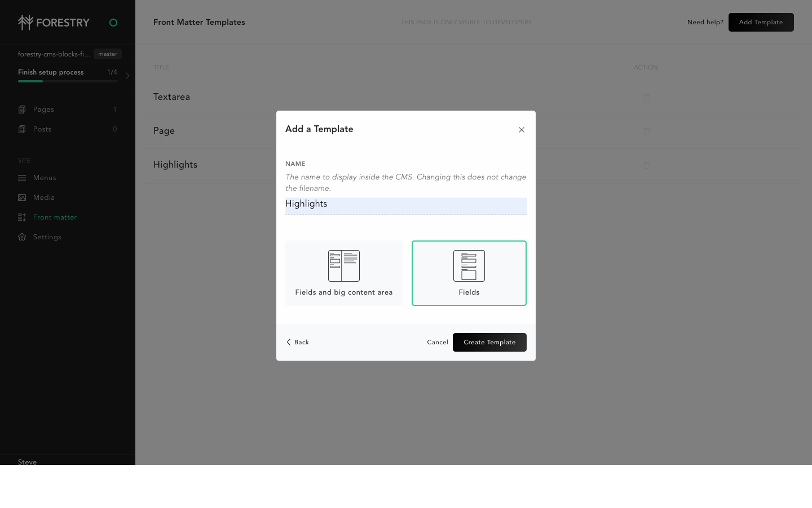Click the ACTION column header
Screen dimensions: 812x508
coord(646,67)
